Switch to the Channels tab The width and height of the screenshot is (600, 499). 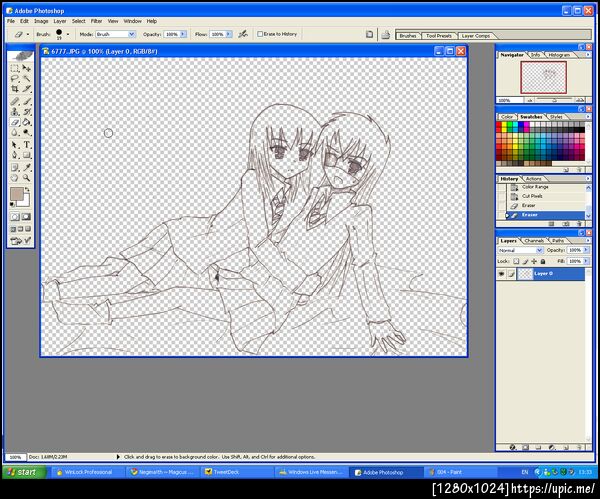[x=533, y=241]
